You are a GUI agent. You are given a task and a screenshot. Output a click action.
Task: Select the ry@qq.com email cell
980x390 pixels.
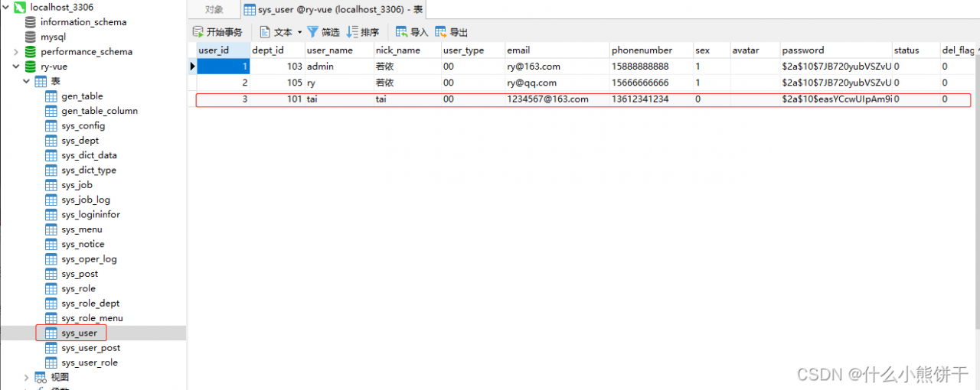pos(557,83)
